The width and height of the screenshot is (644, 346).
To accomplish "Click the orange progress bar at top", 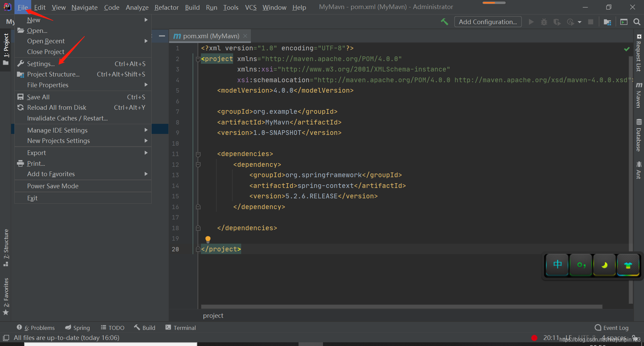I will click(493, 2).
